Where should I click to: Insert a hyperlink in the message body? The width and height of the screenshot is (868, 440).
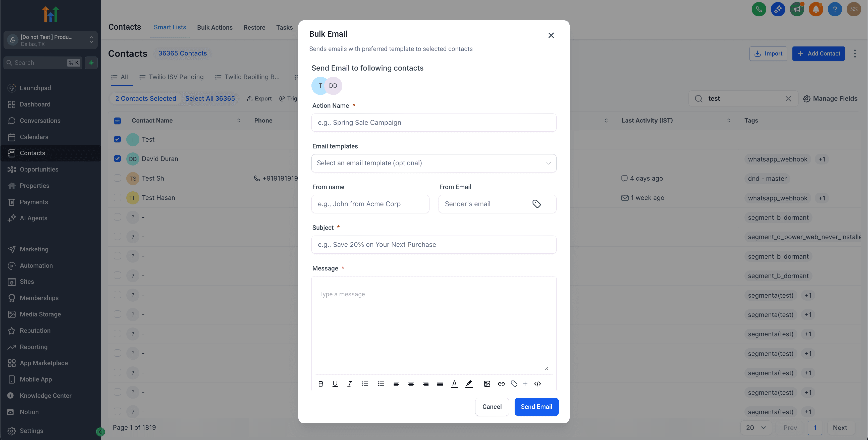[x=501, y=384]
